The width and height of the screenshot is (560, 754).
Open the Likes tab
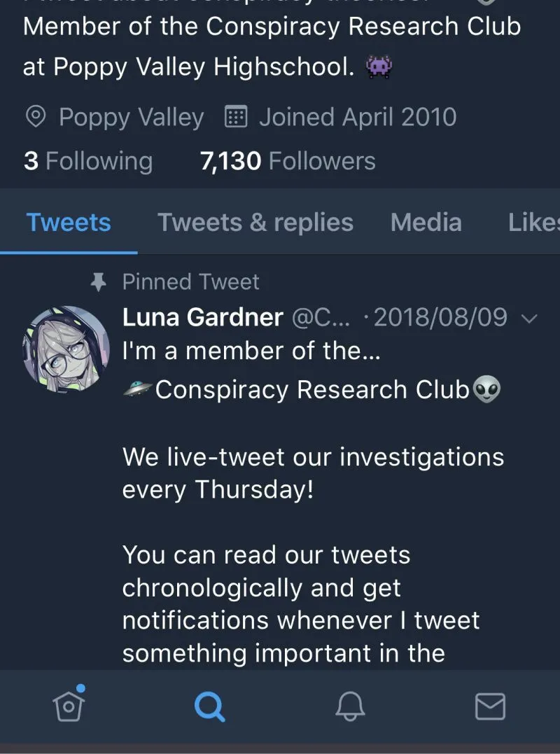point(534,223)
